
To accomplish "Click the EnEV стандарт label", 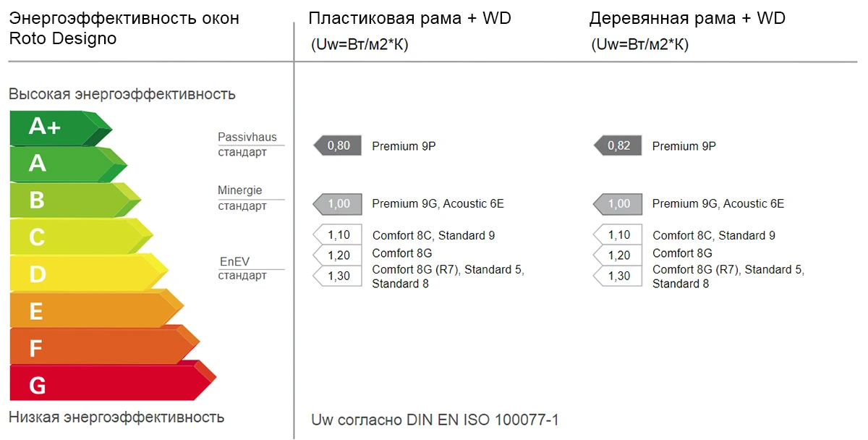I will (243, 268).
